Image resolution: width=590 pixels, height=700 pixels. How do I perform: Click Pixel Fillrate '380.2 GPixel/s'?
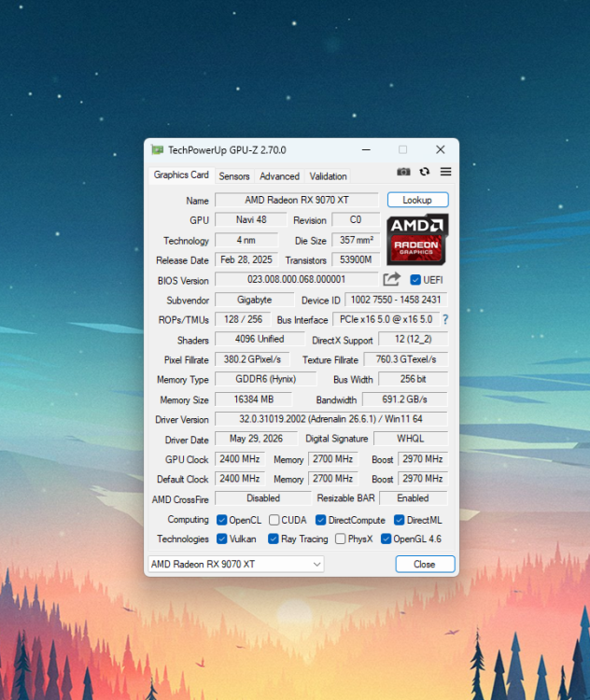pos(252,359)
